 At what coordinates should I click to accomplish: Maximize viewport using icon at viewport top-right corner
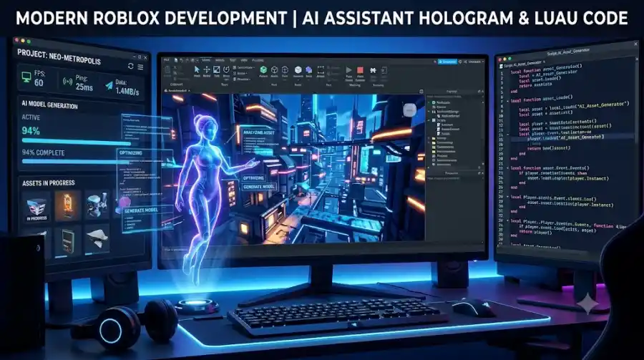(x=421, y=92)
